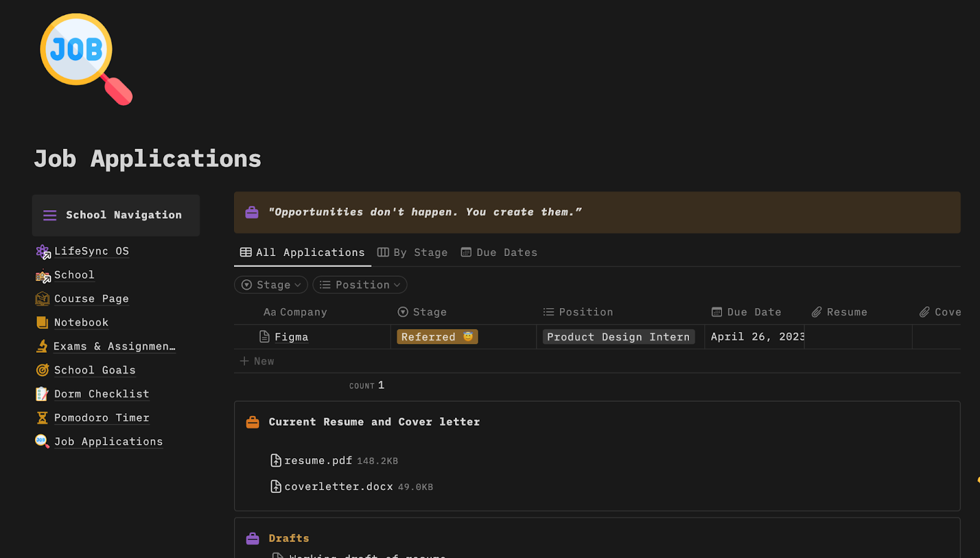Viewport: 980px width, 558px height.
Task: Click the resume.pdf file icon
Action: pyautogui.click(x=276, y=461)
